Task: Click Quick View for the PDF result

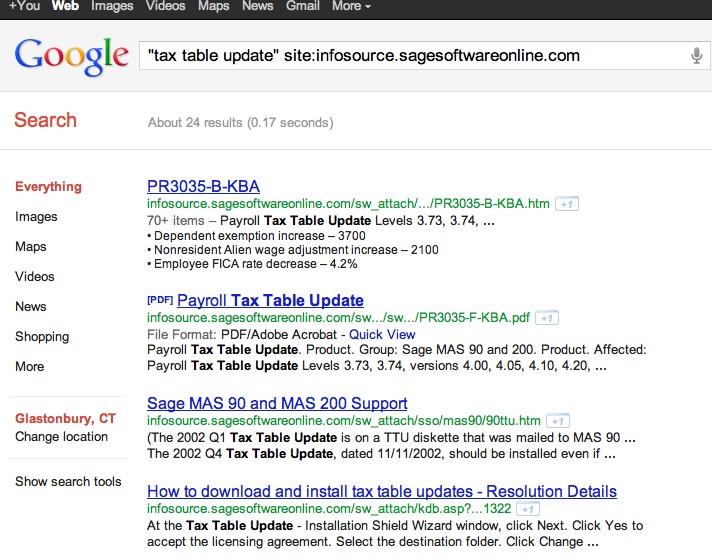Action: [x=382, y=335]
